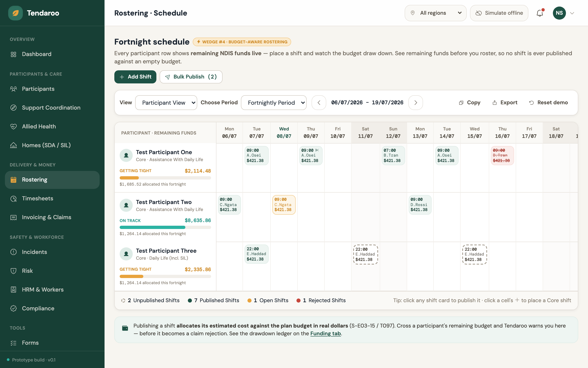Click Test Participant Three funds progress bar
The width and height of the screenshot is (588, 368).
[165, 276]
